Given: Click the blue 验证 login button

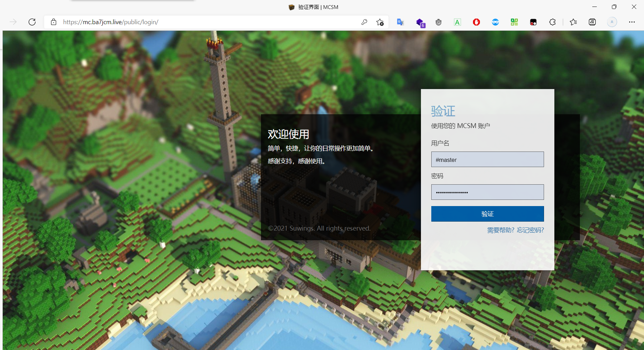Looking at the screenshot, I should click(x=487, y=214).
